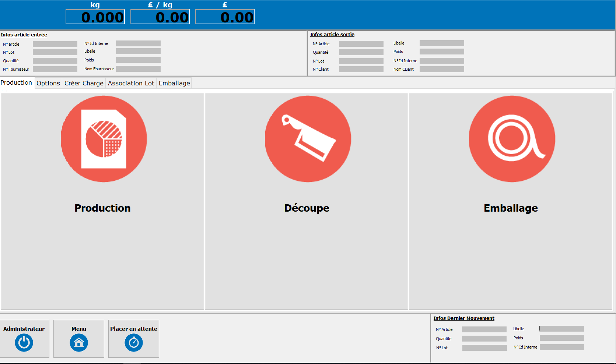Click Poids field in Dernier Mouvement
The width and height of the screenshot is (616, 364).
[x=562, y=338]
